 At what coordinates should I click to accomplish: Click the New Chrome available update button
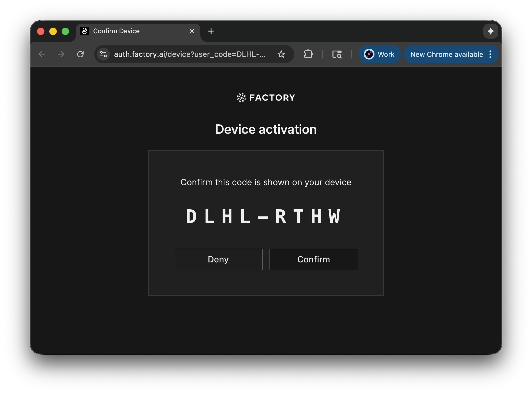coord(447,54)
